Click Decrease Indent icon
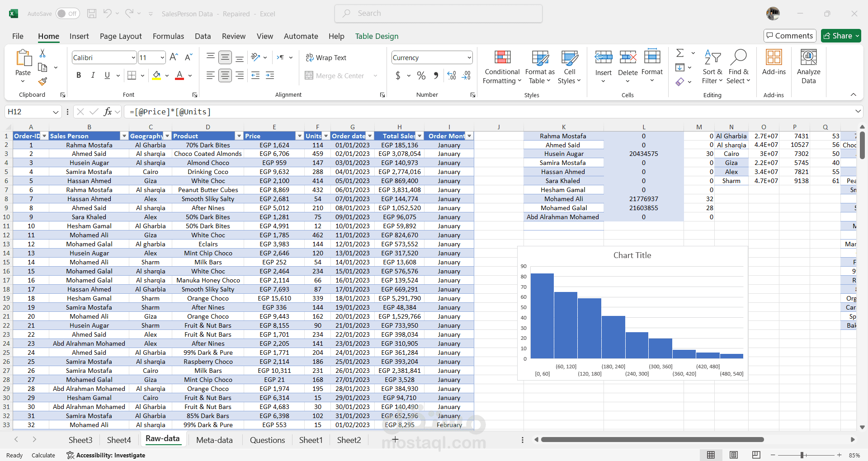The height and width of the screenshot is (461, 868). (x=255, y=75)
